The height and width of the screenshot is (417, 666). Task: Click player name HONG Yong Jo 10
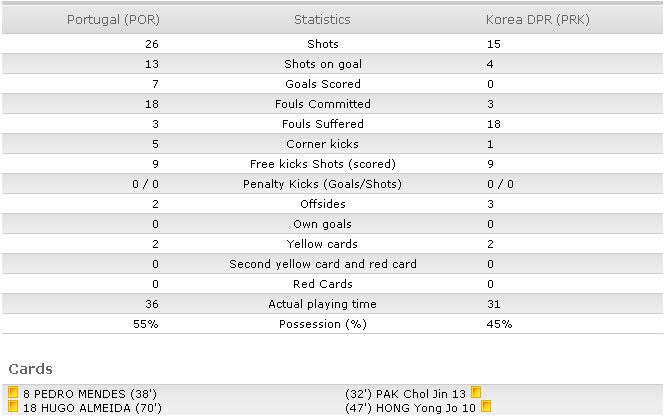click(426, 408)
